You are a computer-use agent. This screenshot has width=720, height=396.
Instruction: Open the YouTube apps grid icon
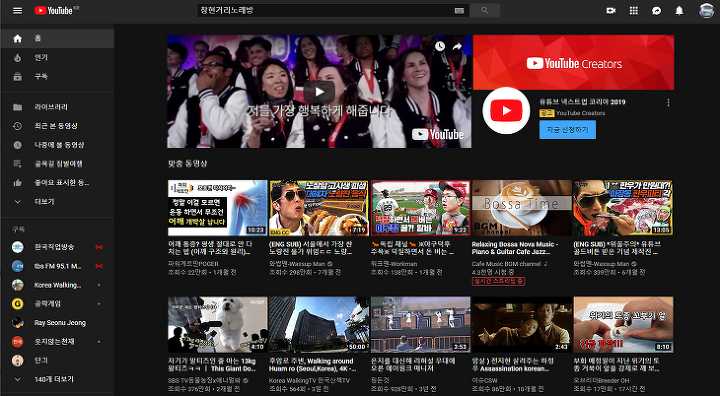point(634,11)
